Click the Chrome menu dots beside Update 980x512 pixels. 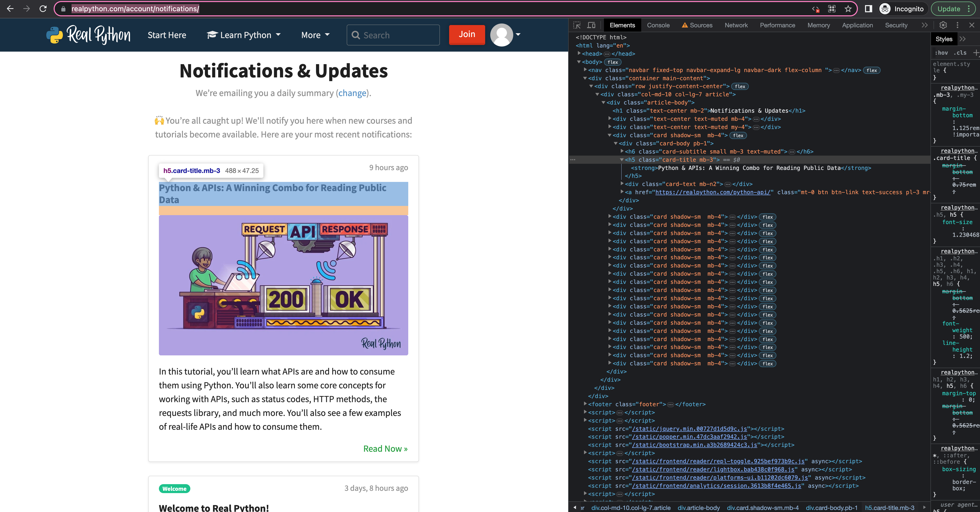click(x=969, y=9)
